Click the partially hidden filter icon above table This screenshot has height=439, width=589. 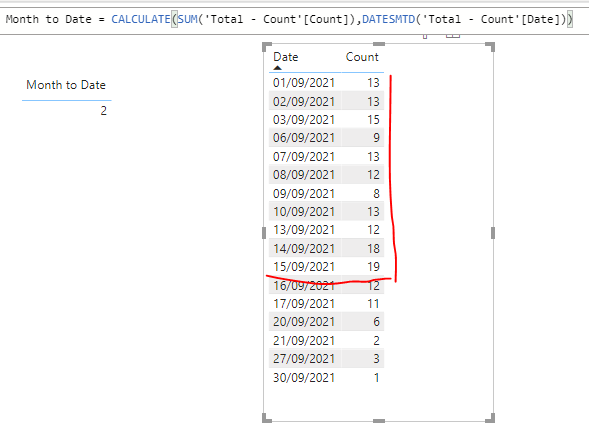(425, 36)
